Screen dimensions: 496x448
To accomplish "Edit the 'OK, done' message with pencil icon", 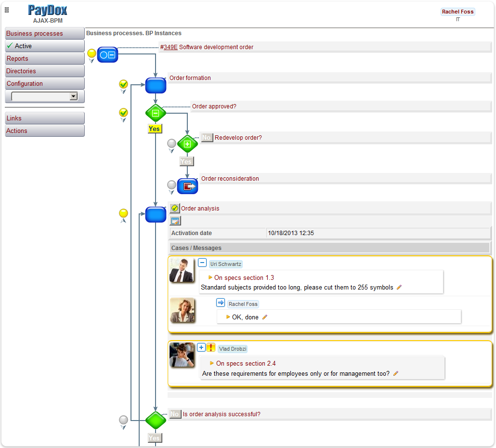I will tap(265, 317).
